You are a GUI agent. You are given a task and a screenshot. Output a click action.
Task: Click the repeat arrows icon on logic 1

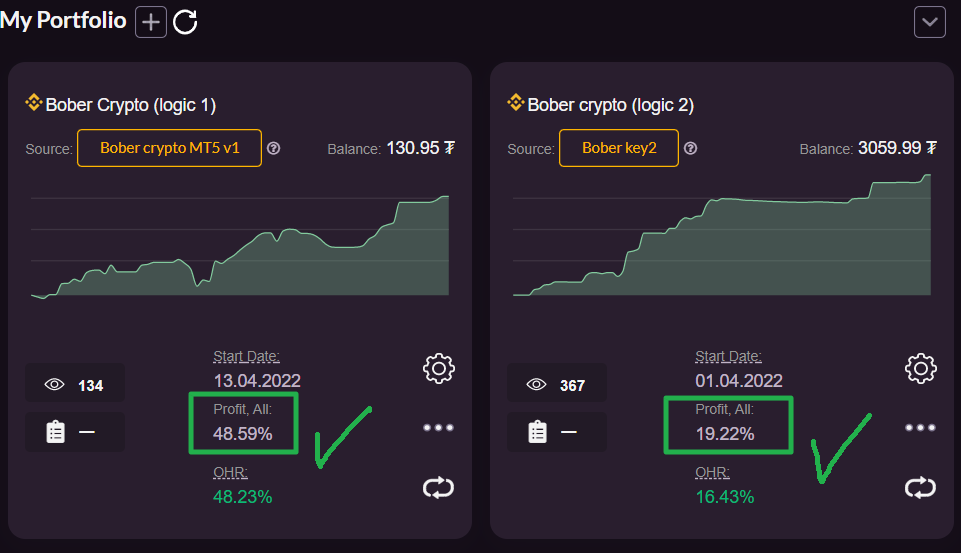pyautogui.click(x=439, y=487)
